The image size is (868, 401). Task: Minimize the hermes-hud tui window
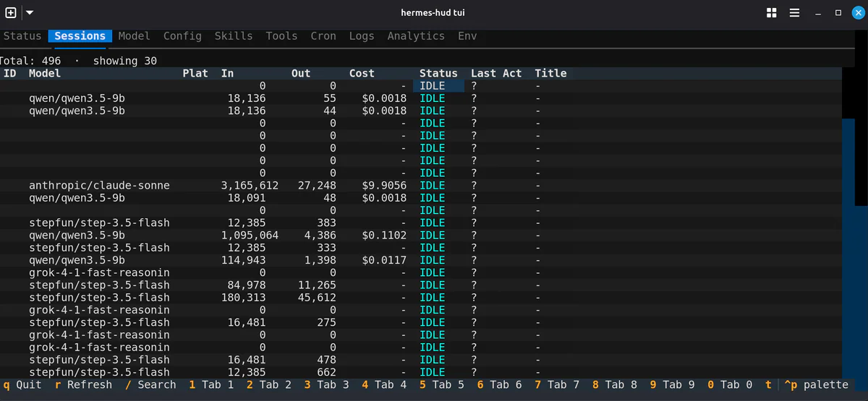(818, 13)
